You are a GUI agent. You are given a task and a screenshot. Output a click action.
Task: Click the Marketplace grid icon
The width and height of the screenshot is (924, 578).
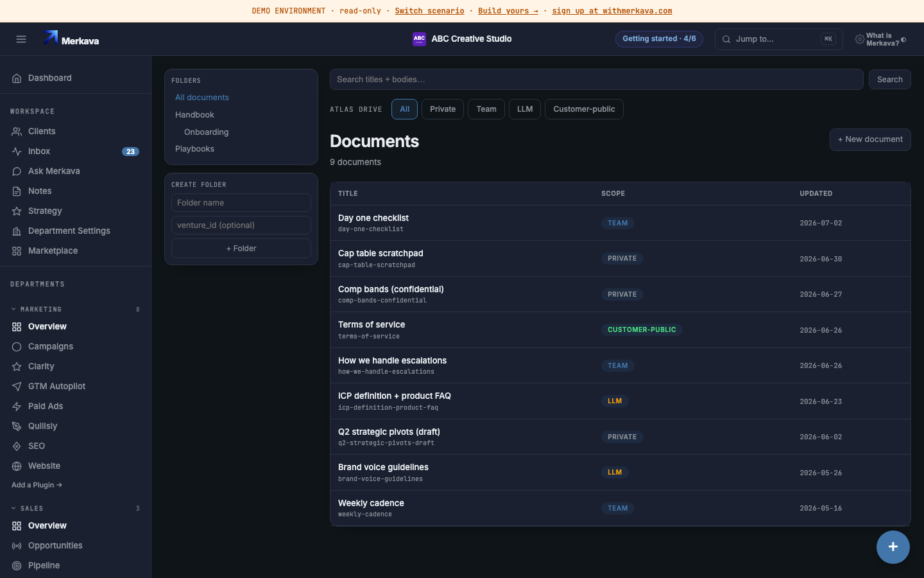(x=17, y=251)
